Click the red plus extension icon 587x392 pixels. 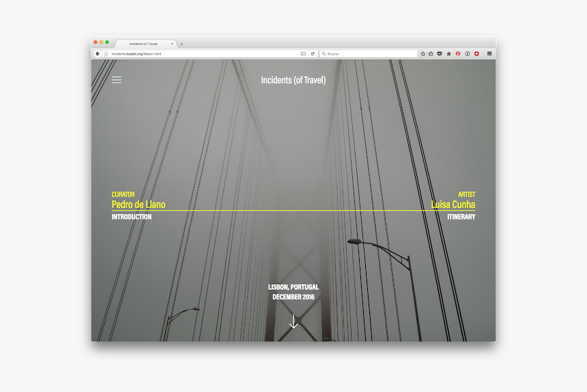click(476, 54)
